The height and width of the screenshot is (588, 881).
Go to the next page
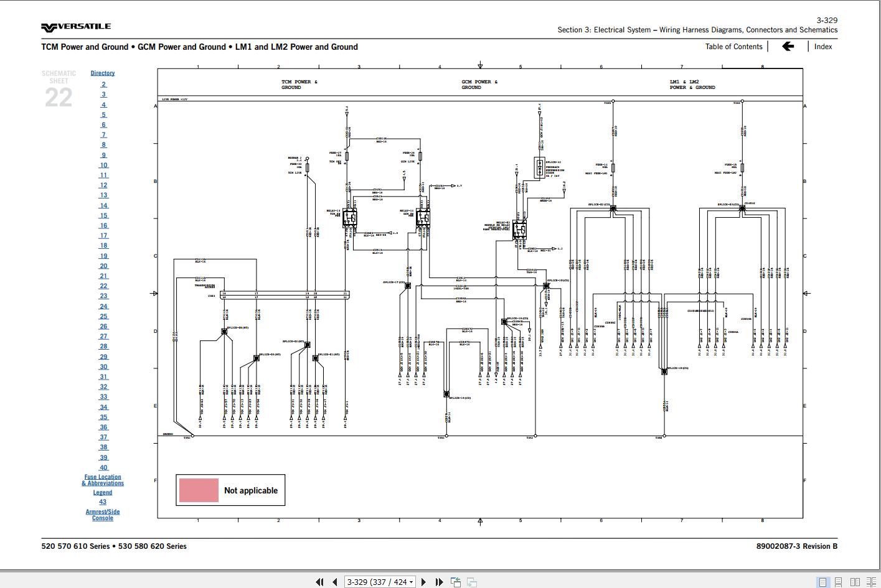[424, 582]
